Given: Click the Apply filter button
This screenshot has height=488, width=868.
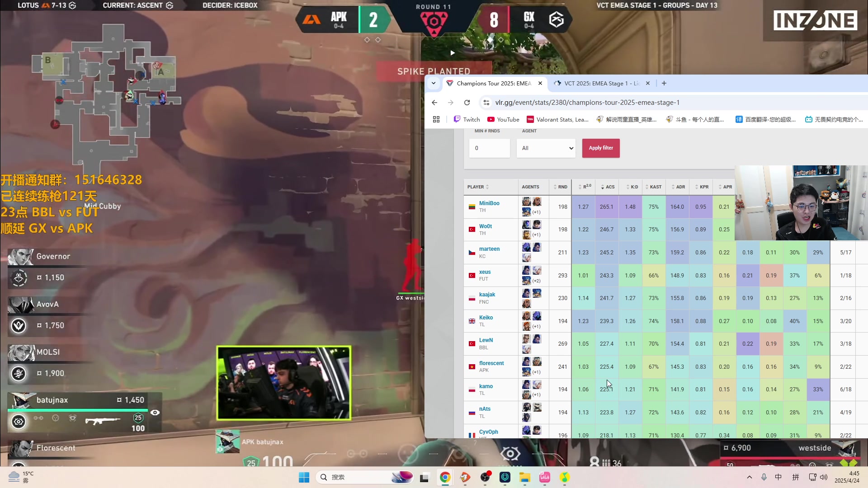Looking at the screenshot, I should click(x=601, y=148).
